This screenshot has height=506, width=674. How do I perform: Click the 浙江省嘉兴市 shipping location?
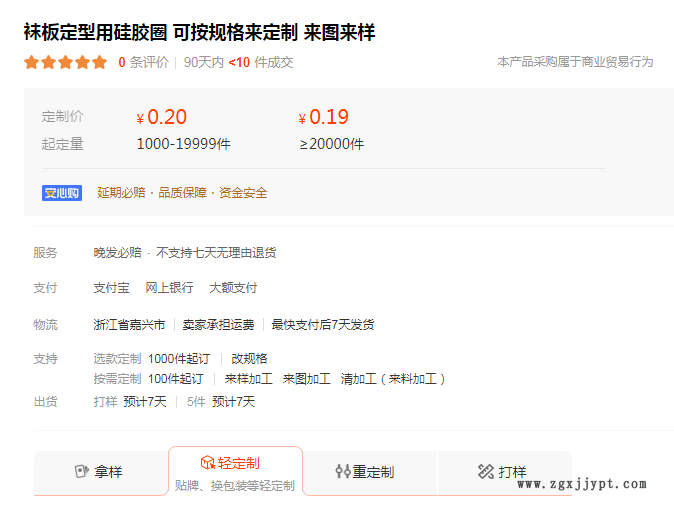click(x=129, y=325)
